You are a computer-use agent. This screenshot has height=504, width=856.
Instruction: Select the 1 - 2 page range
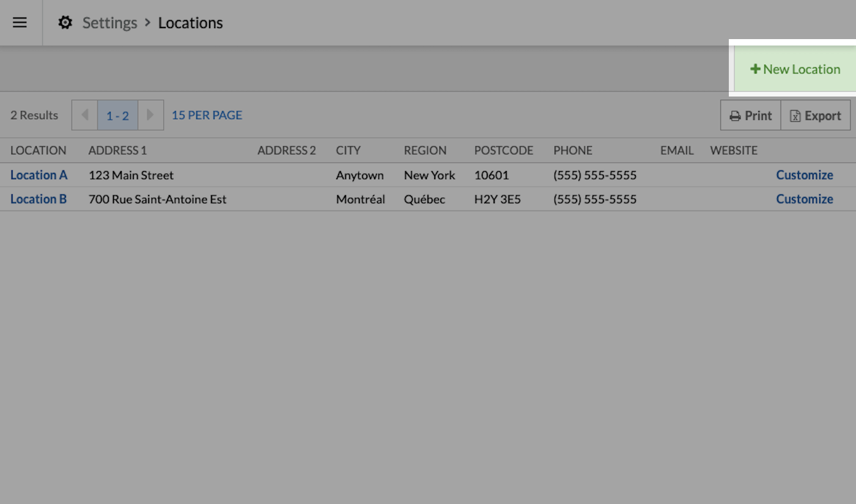click(x=117, y=115)
